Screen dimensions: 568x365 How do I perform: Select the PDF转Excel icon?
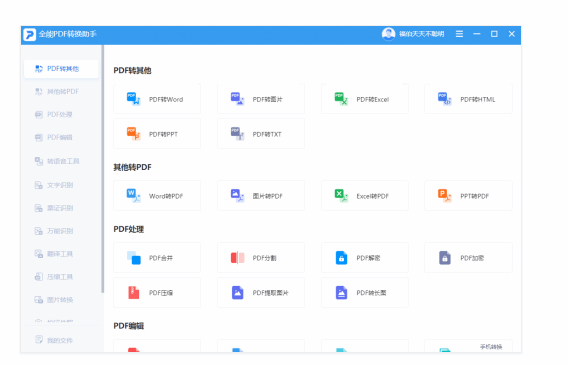[x=341, y=99]
